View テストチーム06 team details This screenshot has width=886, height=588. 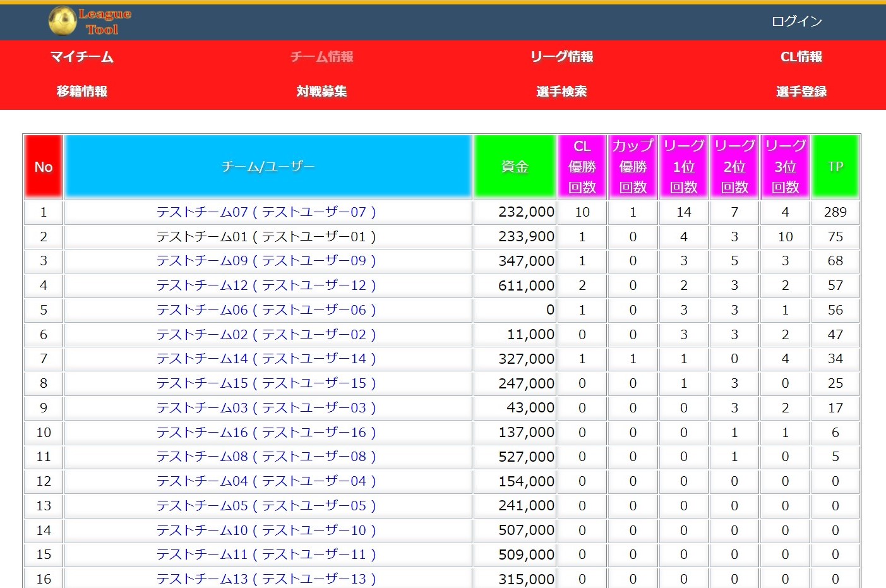[x=266, y=310]
